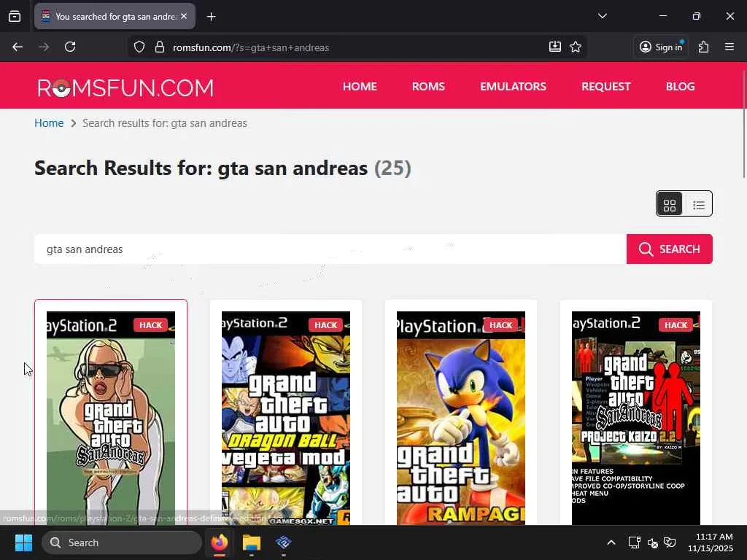Viewport: 747px width, 560px height.
Task: Go back to previous page
Action: tap(18, 47)
